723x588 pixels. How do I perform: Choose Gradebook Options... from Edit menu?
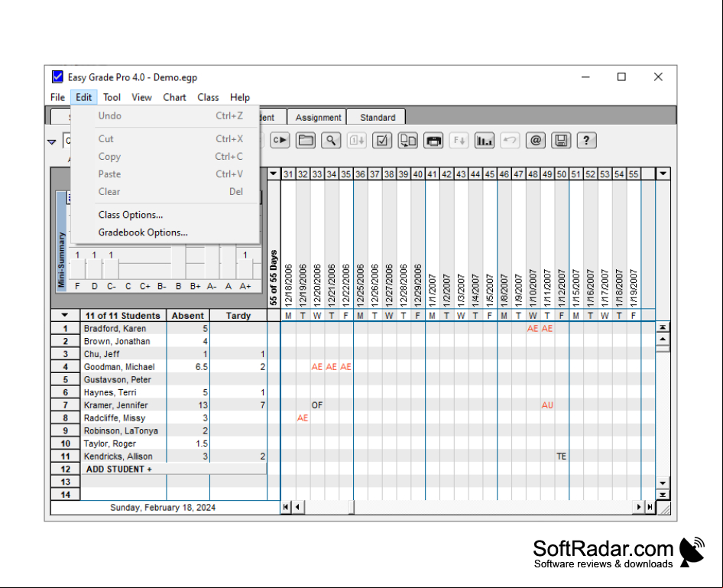pyautogui.click(x=165, y=232)
